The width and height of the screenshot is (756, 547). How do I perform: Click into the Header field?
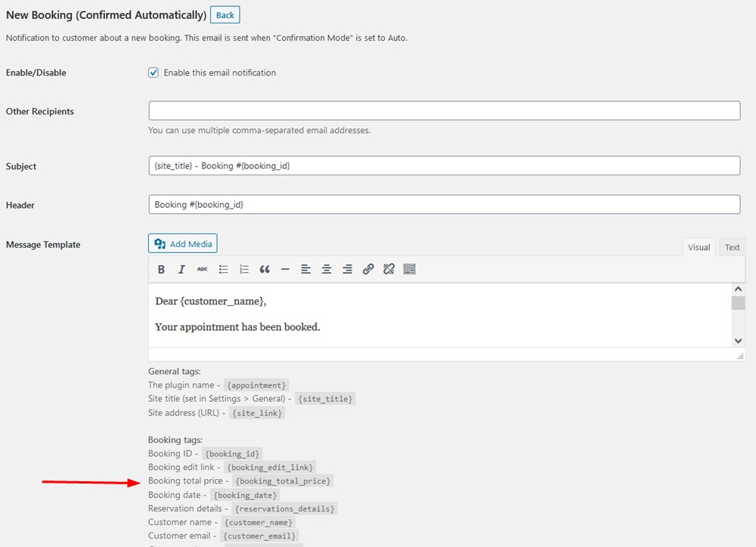[444, 204]
